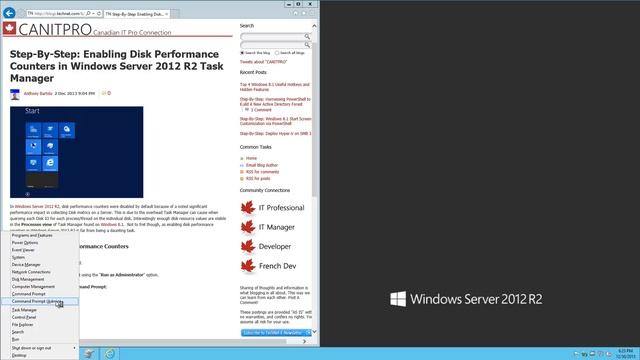The width and height of the screenshot is (640, 360).
Task: Open File Explorer from the menu
Action: pos(40,325)
